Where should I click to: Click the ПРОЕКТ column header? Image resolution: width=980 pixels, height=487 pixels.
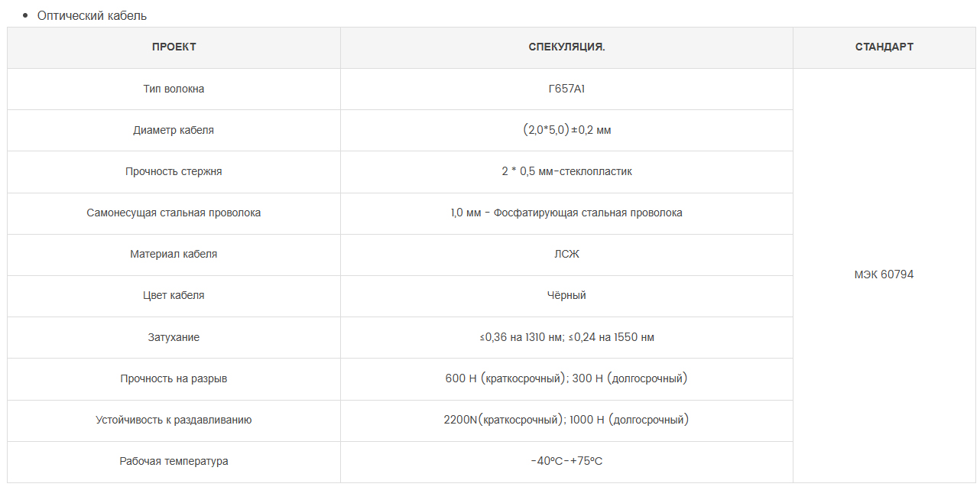174,47
